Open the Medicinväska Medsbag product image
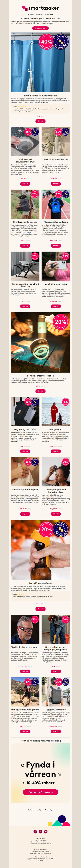 (56, 204)
